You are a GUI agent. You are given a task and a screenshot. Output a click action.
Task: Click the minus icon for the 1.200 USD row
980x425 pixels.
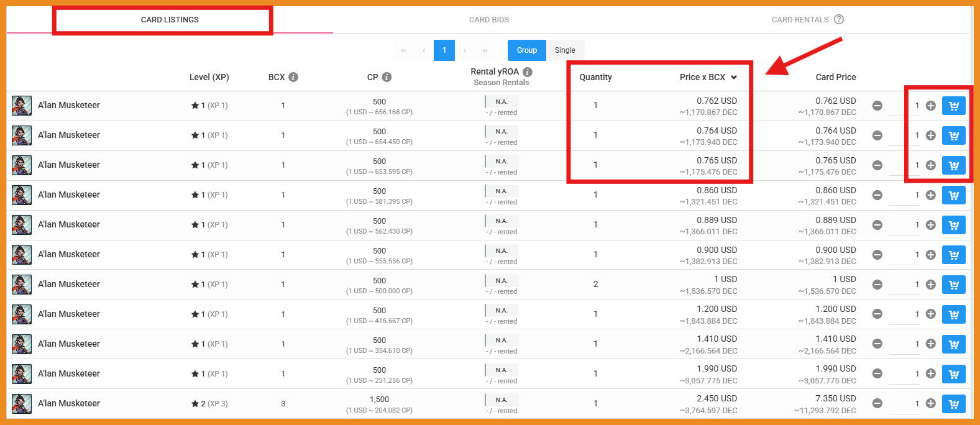click(x=877, y=314)
